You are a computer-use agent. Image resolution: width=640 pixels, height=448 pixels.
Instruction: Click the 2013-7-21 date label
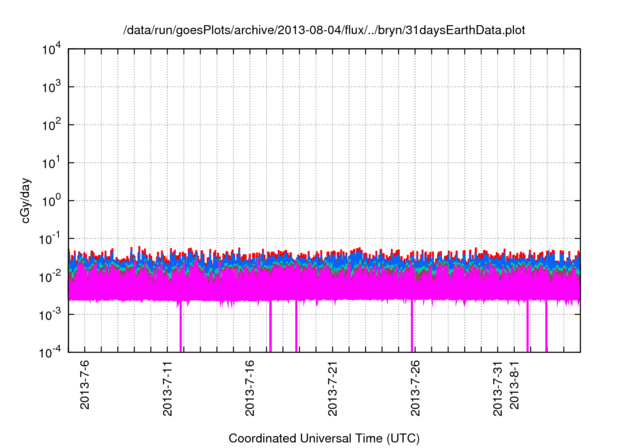tap(332, 388)
